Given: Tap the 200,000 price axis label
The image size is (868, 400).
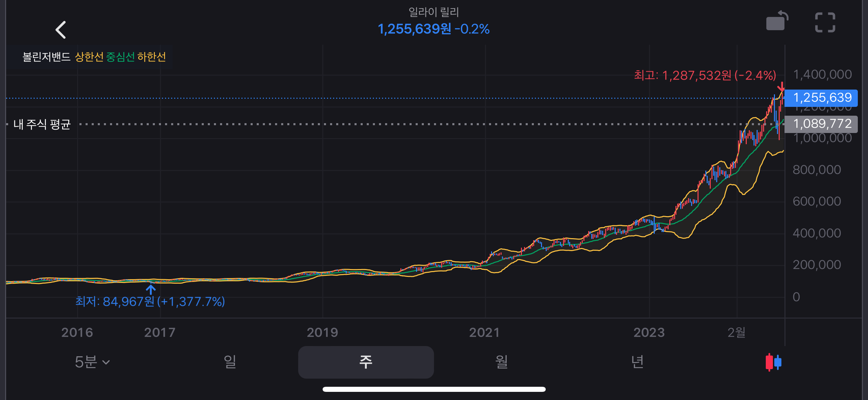Looking at the screenshot, I should click(x=817, y=265).
